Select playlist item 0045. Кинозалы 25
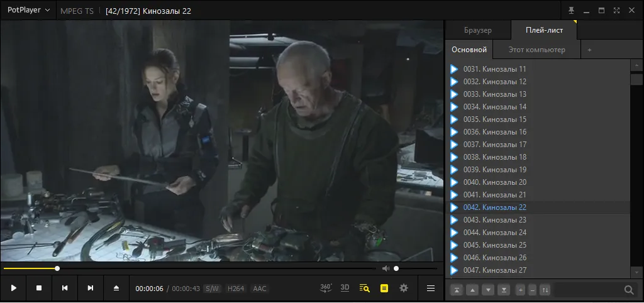The width and height of the screenshot is (644, 303). 538,245
